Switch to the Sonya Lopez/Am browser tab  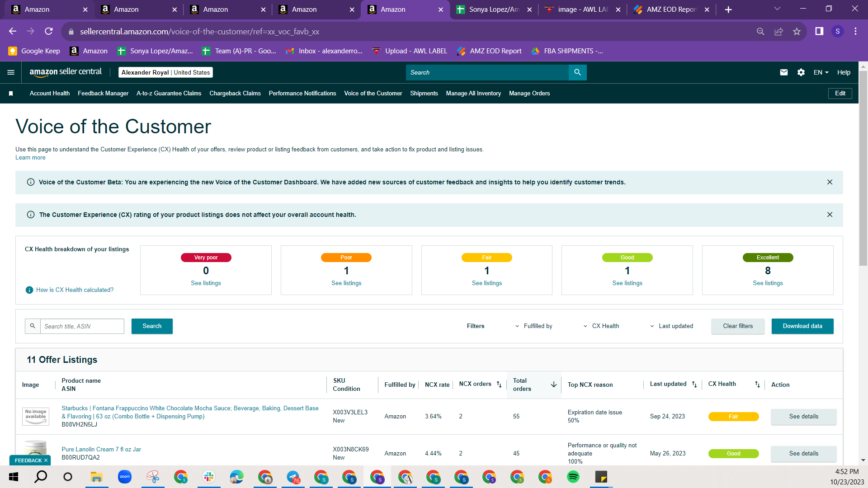(x=494, y=9)
